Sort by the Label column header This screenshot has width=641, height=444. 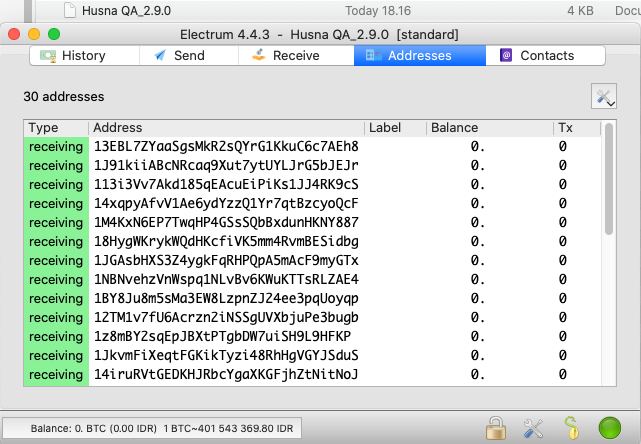[395, 128]
